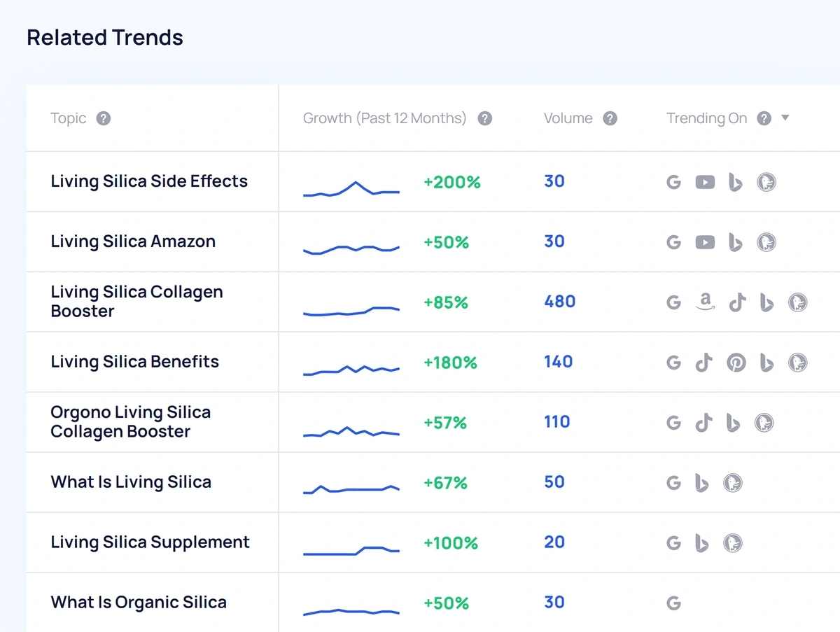
Task: Click Pinterest icon in Living Silica Benefits row
Action: pos(736,363)
